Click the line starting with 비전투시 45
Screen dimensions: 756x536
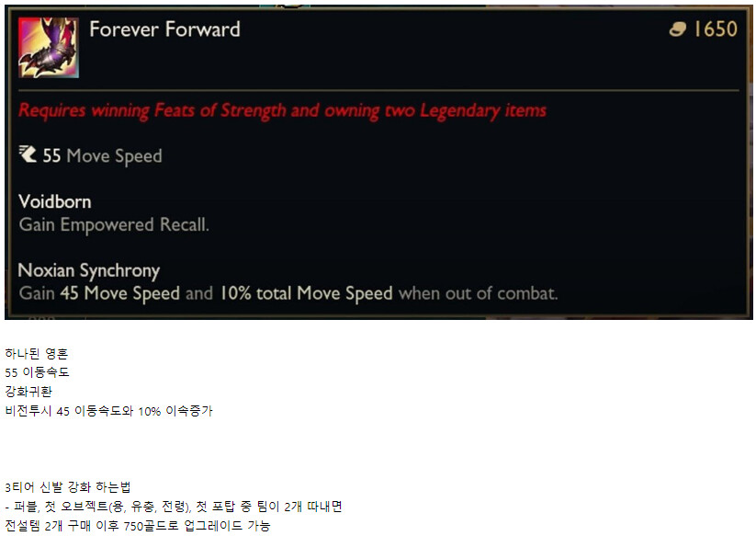point(109,411)
